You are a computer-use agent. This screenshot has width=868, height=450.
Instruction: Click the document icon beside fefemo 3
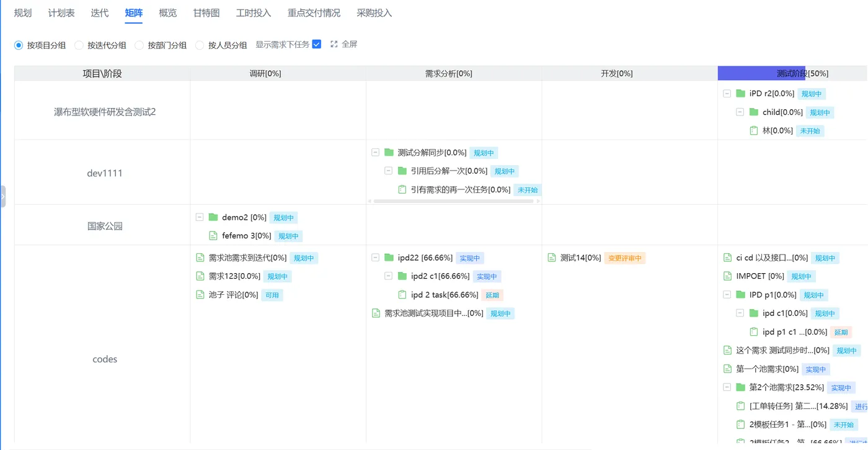pos(213,236)
